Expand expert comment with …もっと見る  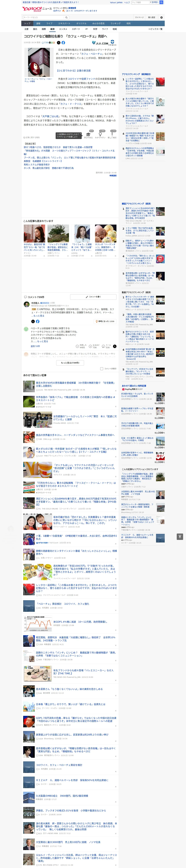[38, 316]
